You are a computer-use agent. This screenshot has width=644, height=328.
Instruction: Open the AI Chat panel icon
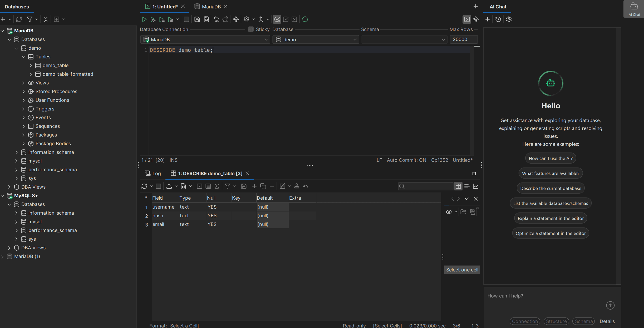coord(634,7)
